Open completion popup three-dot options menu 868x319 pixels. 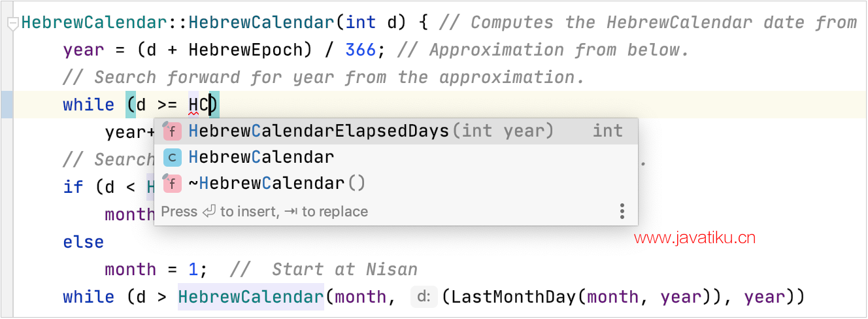[622, 211]
